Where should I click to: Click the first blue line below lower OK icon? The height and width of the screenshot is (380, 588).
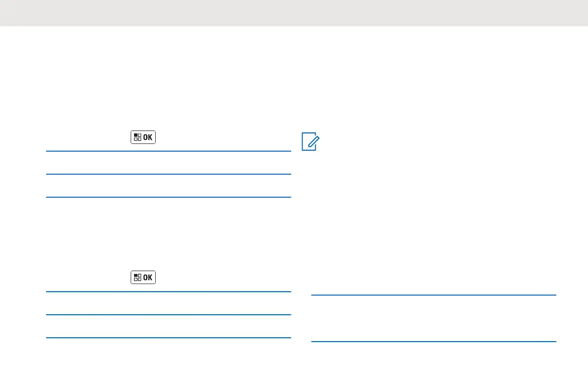[168, 292]
